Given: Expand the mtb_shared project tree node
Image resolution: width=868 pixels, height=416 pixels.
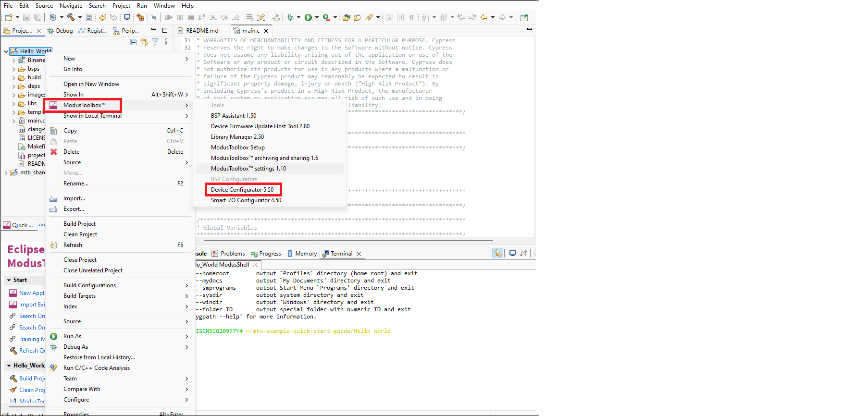Looking at the screenshot, I should (x=6, y=173).
